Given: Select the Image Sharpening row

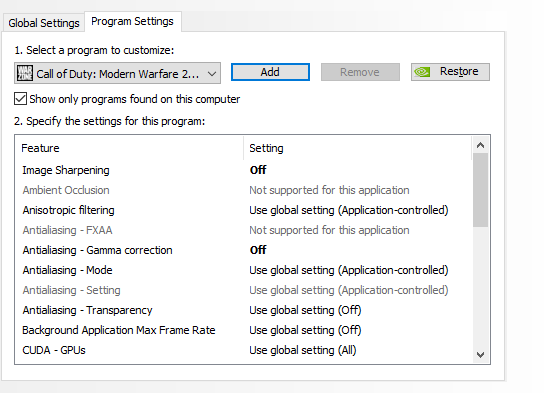Looking at the screenshot, I should point(244,170).
